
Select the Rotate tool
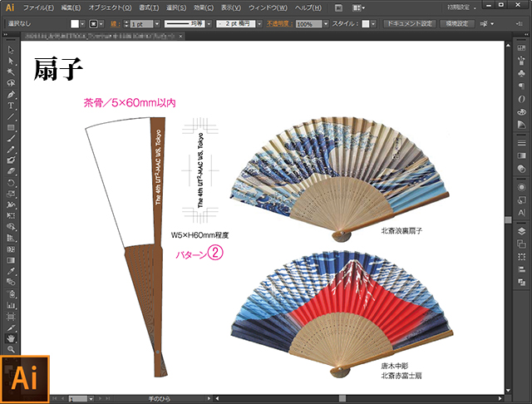[x=11, y=183]
